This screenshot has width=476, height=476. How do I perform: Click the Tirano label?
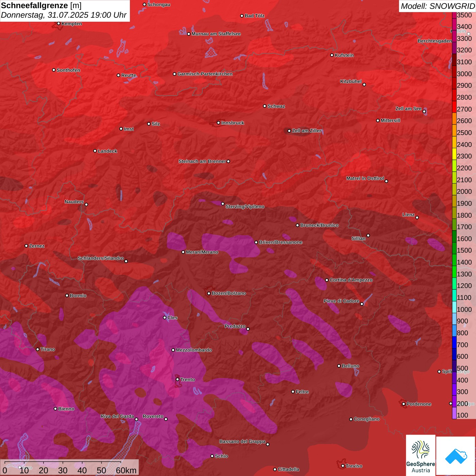47,349
